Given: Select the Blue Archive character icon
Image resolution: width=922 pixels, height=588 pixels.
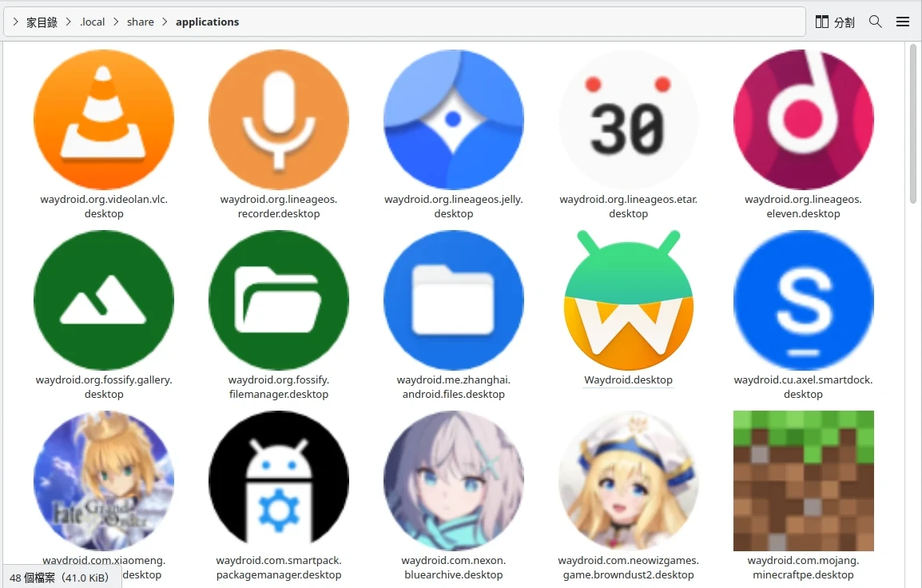Looking at the screenshot, I should 454,480.
